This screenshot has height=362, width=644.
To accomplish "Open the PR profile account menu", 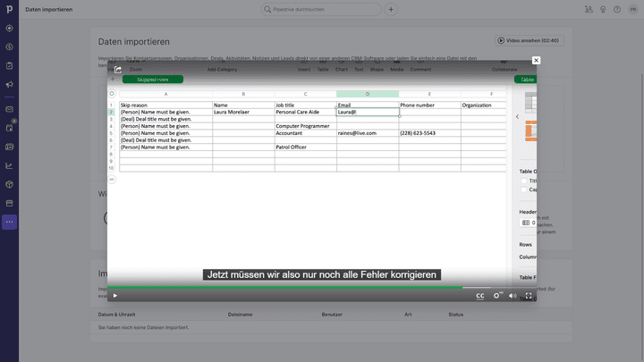I will coord(633,10).
